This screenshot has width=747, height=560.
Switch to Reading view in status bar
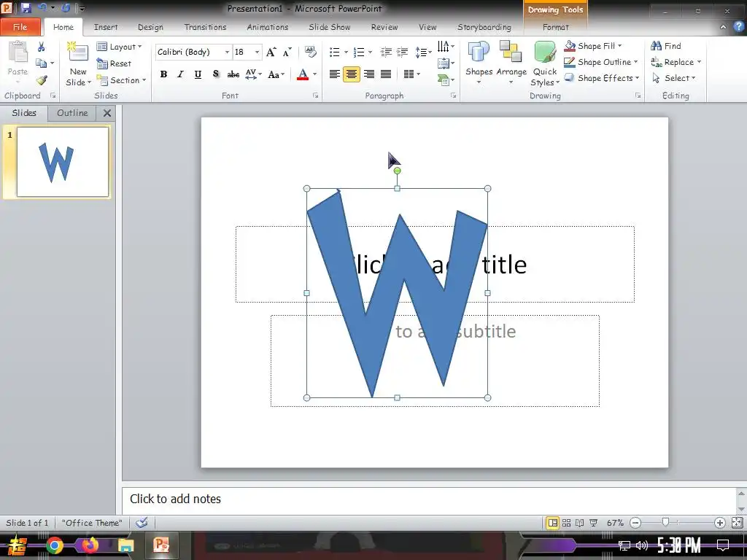[579, 523]
